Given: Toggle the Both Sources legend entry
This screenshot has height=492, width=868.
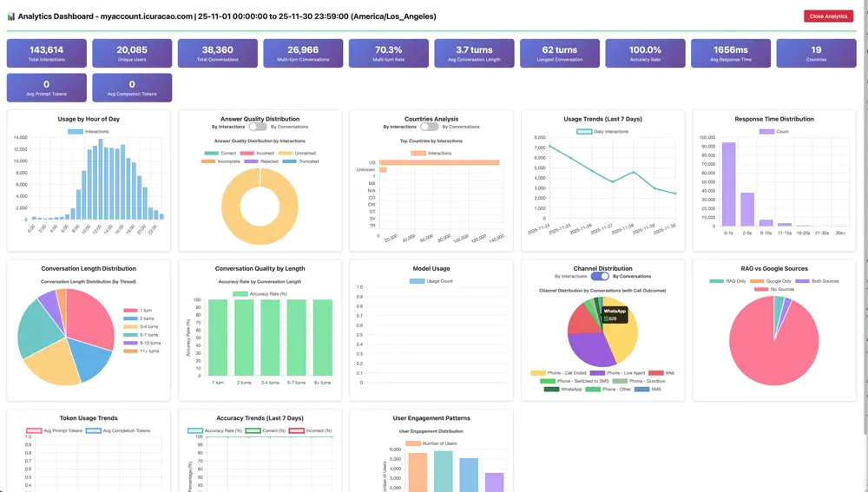Looking at the screenshot, I should coord(817,281).
